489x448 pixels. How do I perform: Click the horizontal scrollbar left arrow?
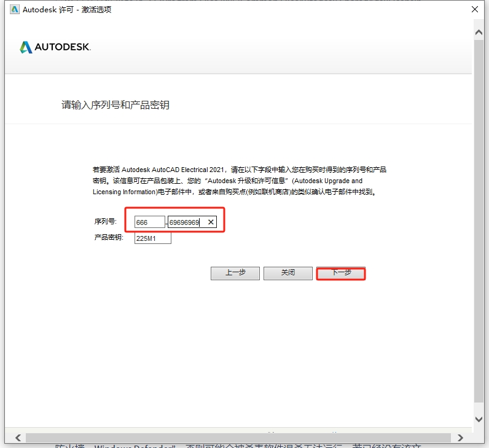(x=18, y=438)
